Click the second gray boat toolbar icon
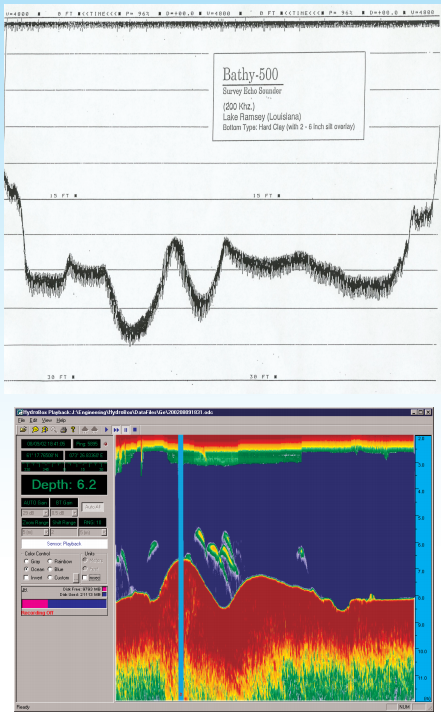 [x=94, y=430]
